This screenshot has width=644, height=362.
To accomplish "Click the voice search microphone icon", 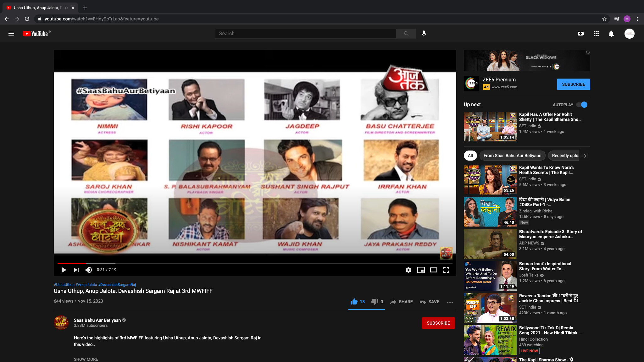I will pos(424,34).
